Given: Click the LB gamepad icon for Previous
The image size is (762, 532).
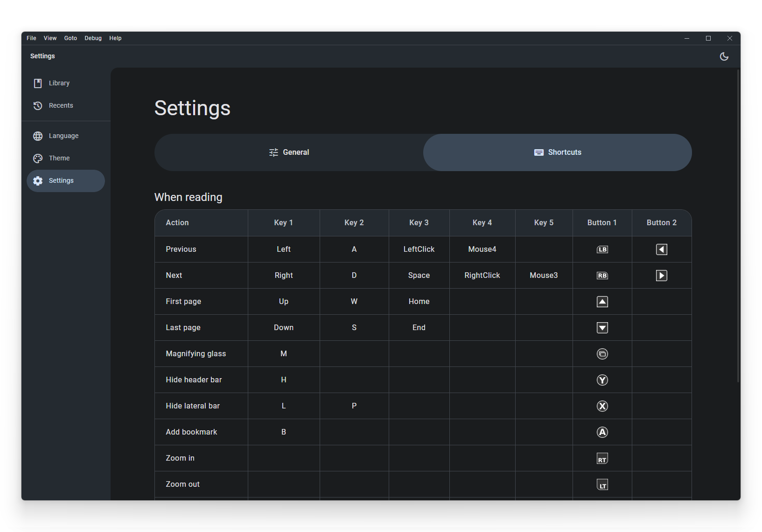Looking at the screenshot, I should (602, 249).
